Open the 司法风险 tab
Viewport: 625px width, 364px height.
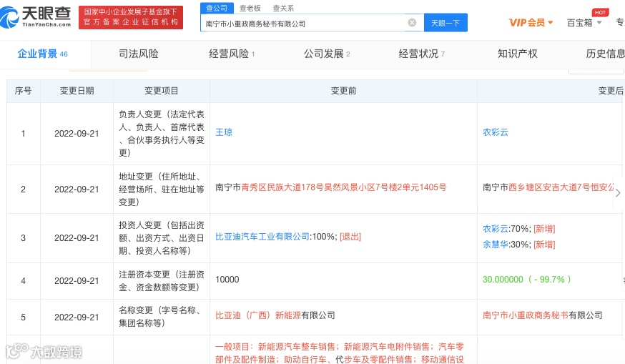138,54
